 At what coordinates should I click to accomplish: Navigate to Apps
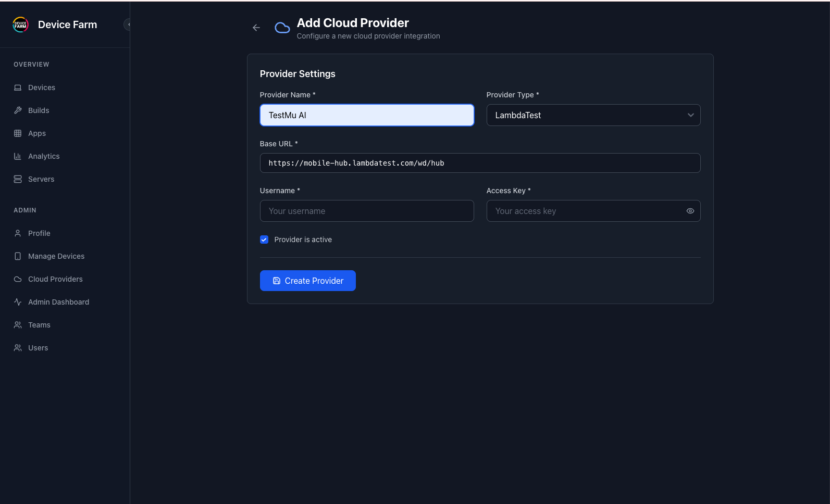click(x=37, y=133)
